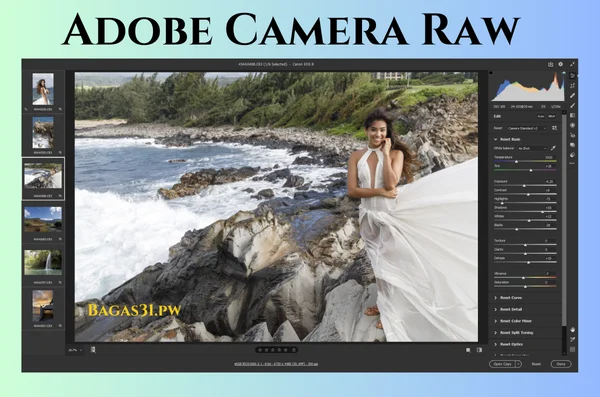Click the Done button
This screenshot has width=600, height=397.
coord(561,364)
